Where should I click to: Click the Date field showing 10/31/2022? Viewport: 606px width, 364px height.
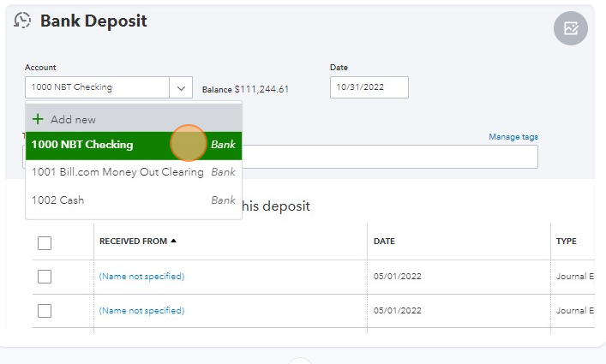tap(369, 87)
